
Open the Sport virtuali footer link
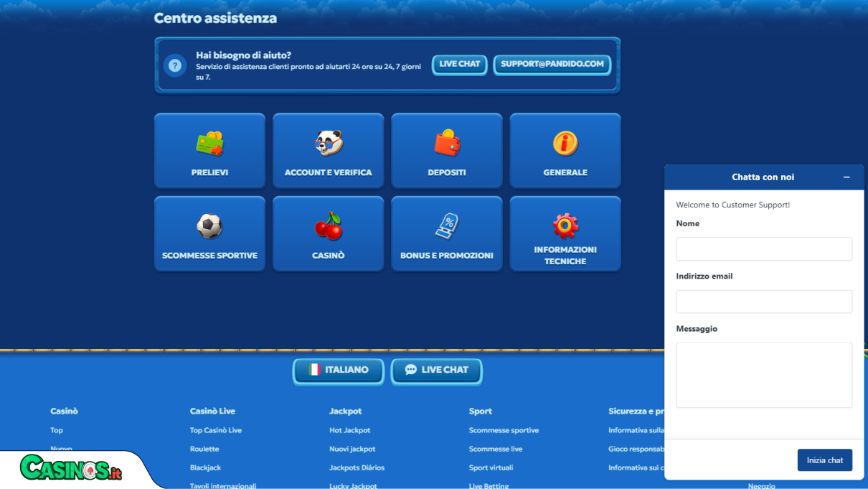click(x=491, y=467)
